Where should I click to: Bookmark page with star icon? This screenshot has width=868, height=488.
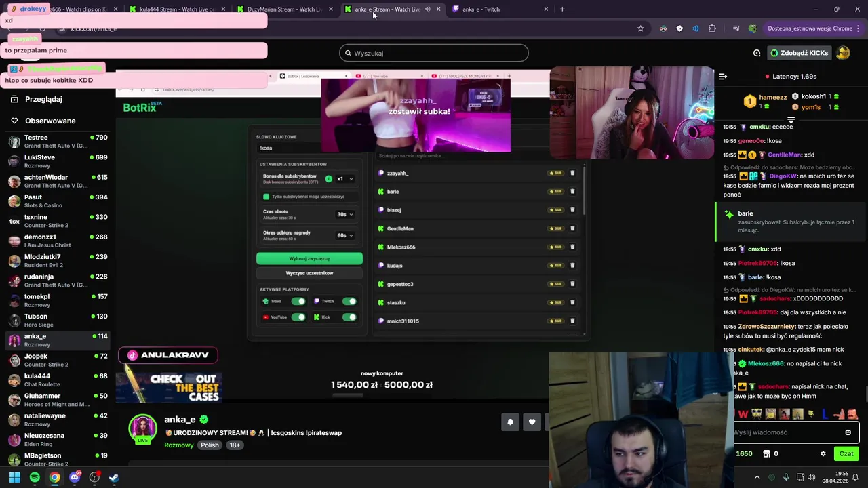(640, 28)
